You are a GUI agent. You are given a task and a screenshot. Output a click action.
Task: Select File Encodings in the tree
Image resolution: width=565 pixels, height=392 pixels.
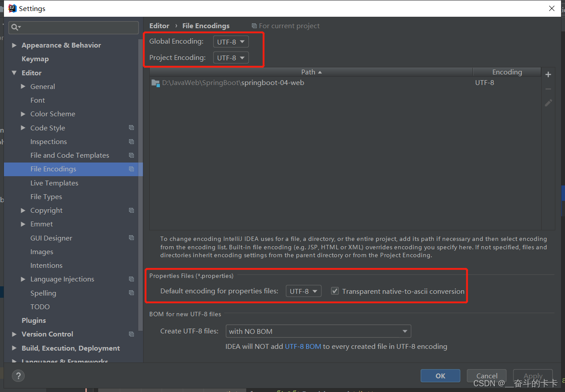coord(74,169)
